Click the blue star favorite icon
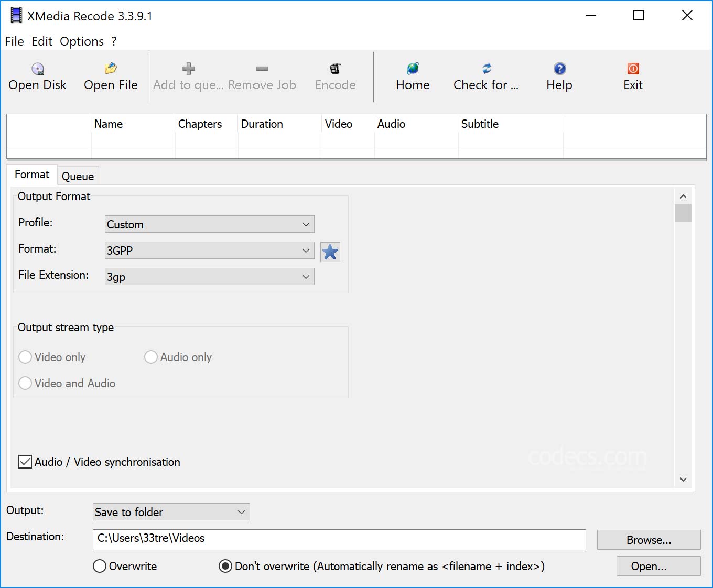The width and height of the screenshot is (713, 588). (x=330, y=252)
